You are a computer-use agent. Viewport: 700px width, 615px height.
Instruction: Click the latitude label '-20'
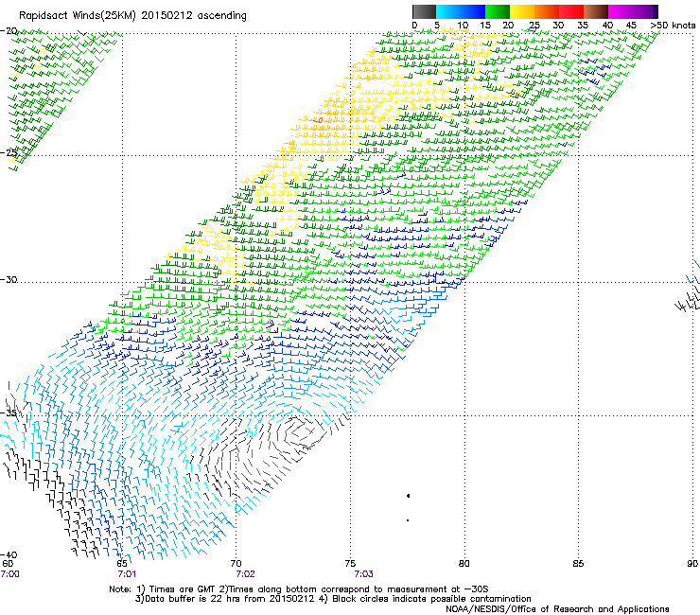tap(9, 31)
